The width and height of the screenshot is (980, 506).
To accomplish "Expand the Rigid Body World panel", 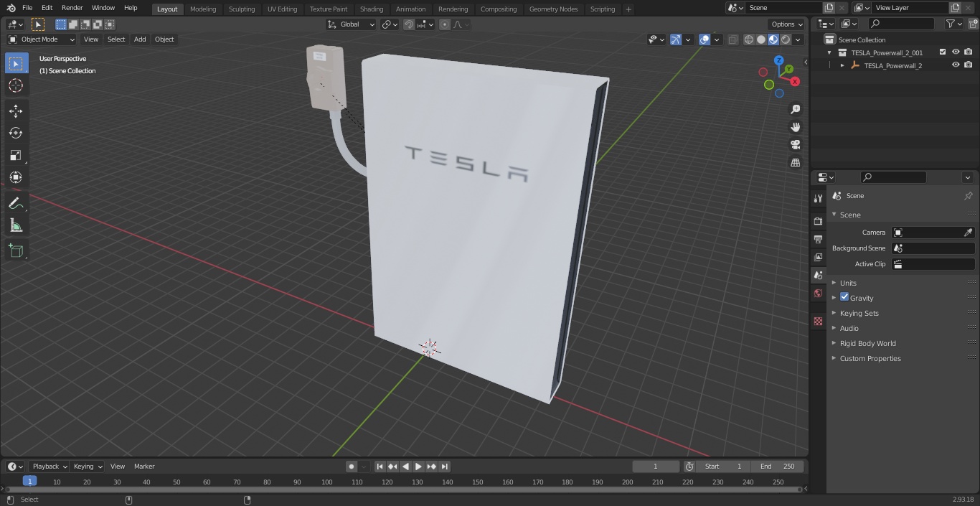I will click(x=867, y=343).
